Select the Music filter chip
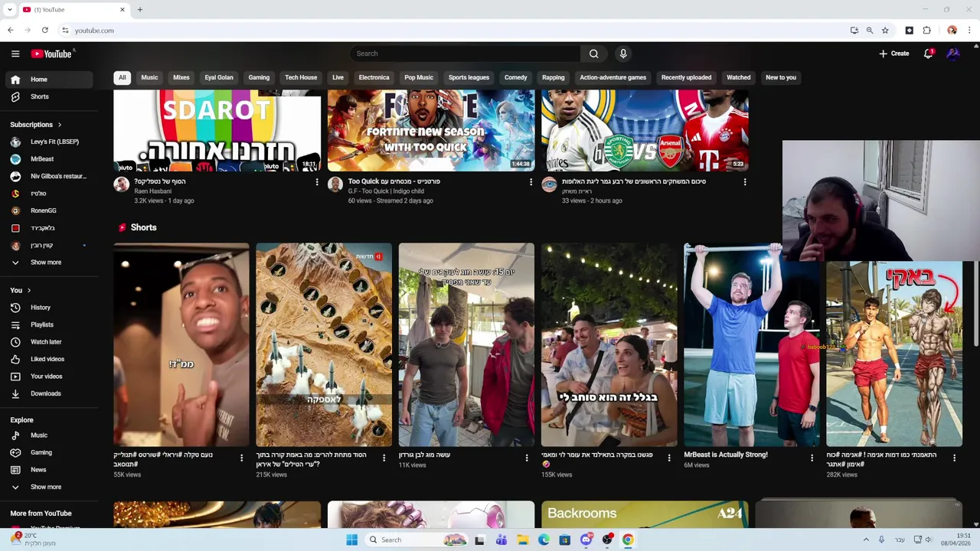The height and width of the screenshot is (551, 980). coord(149,77)
